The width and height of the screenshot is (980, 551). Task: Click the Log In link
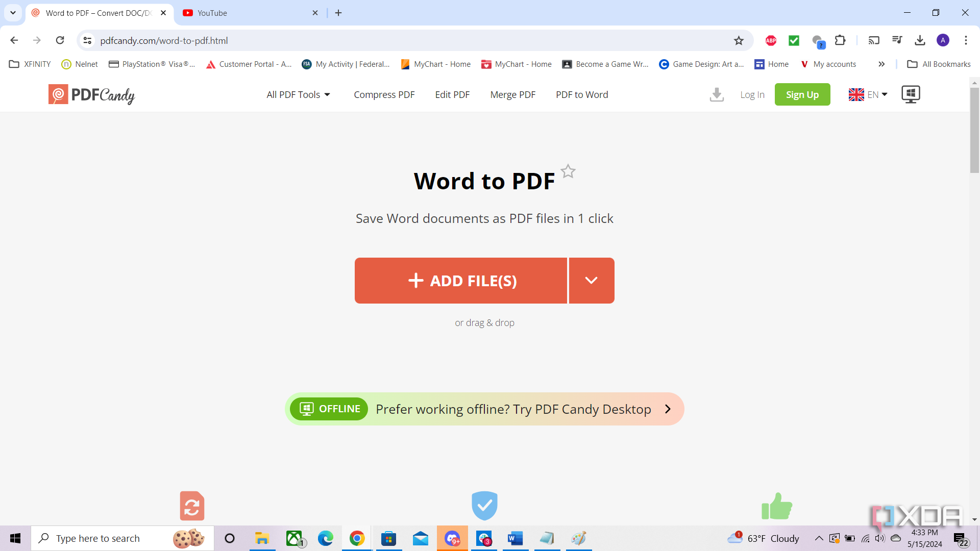752,94
